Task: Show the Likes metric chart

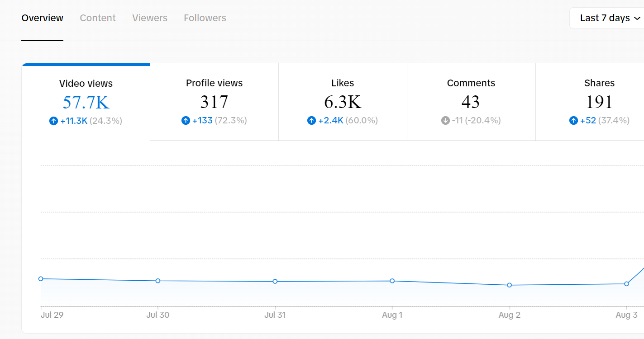Action: coord(343,102)
